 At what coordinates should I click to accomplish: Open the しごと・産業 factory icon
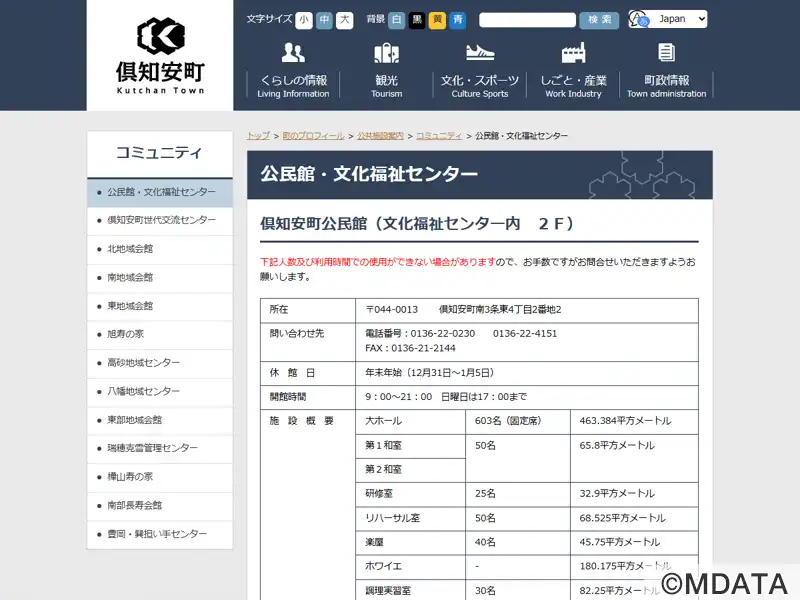(573, 53)
